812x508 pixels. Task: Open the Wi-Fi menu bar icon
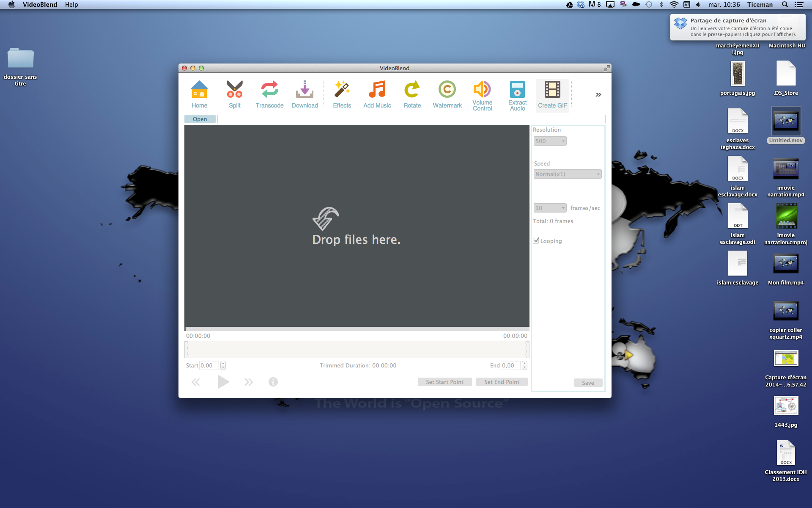(674, 4)
